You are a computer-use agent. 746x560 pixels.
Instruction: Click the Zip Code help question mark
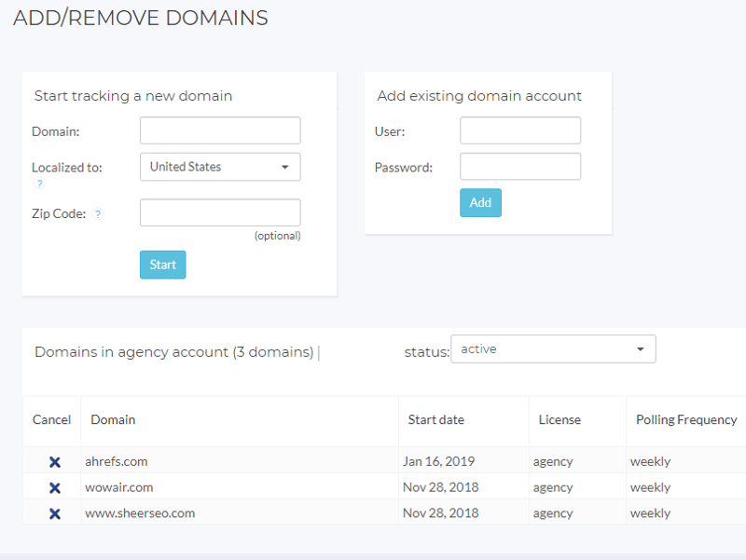tap(98, 214)
